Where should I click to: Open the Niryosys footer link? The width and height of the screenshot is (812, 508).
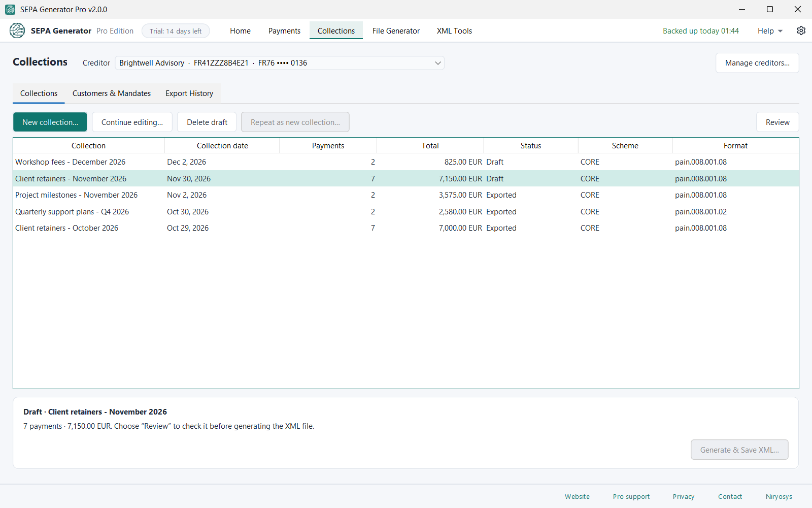(779, 497)
